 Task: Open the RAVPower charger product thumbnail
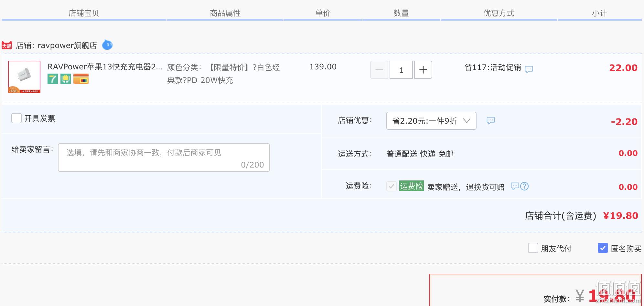point(24,77)
